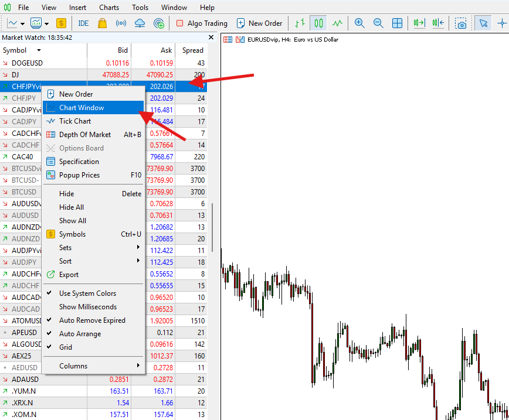
Task: Select the Line chart type icon
Action: click(x=337, y=23)
